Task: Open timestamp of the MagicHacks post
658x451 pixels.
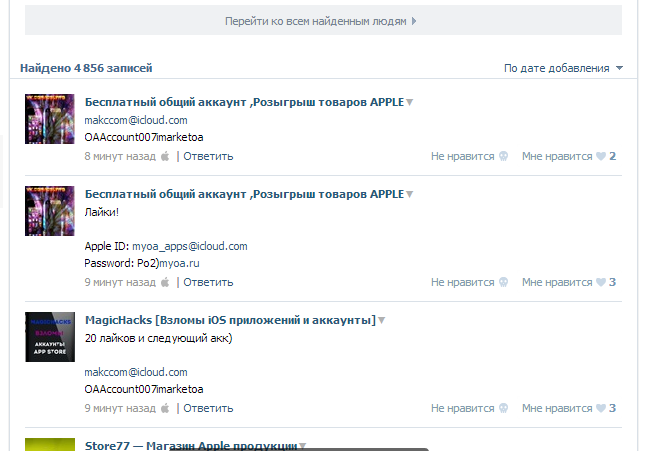Action: [120, 408]
